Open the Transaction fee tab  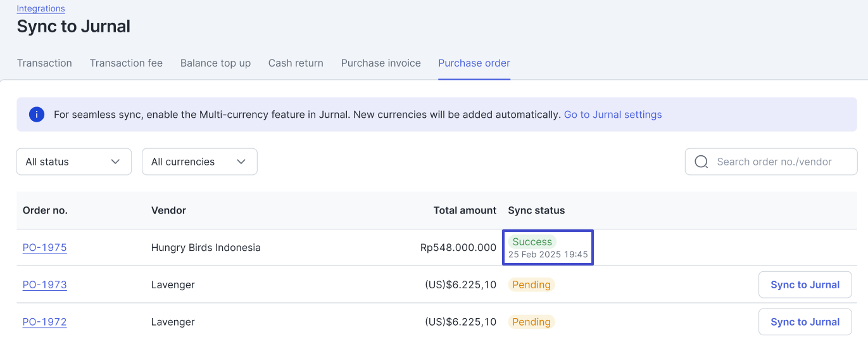click(126, 63)
